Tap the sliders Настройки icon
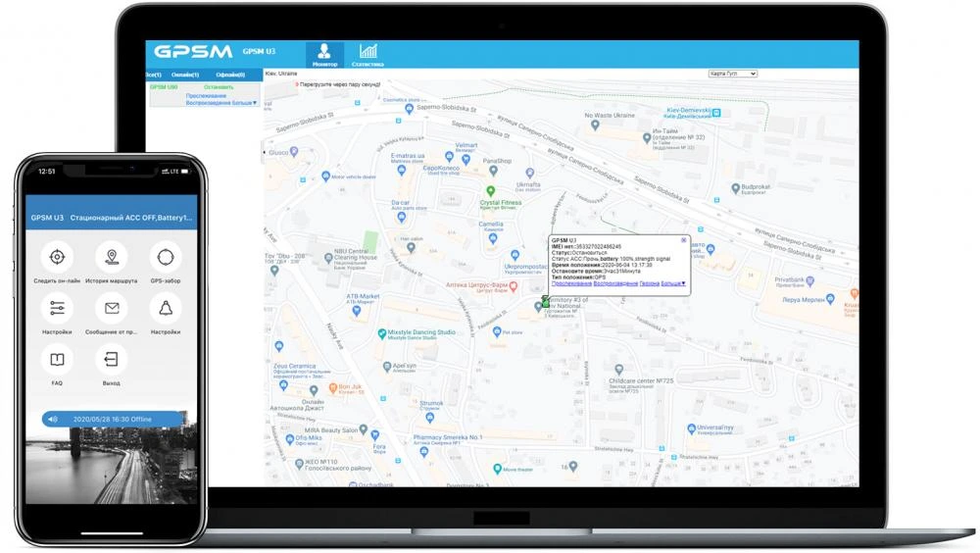 pos(57,309)
